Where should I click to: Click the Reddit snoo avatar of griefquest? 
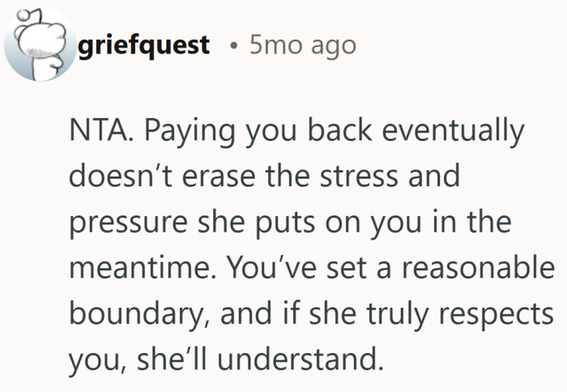pyautogui.click(x=36, y=46)
